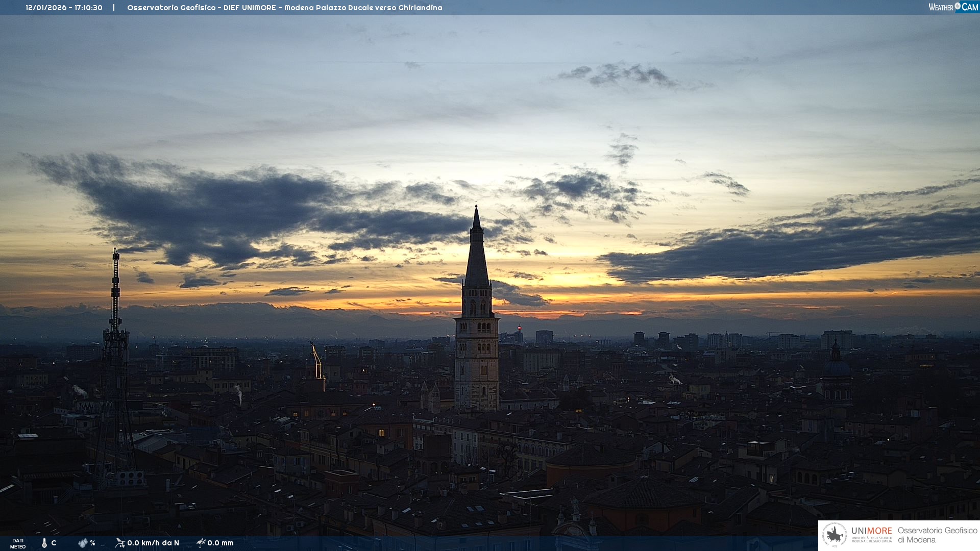Click the camera lens in WeatherCam logo
This screenshot has height=551, width=980.
click(x=958, y=6)
